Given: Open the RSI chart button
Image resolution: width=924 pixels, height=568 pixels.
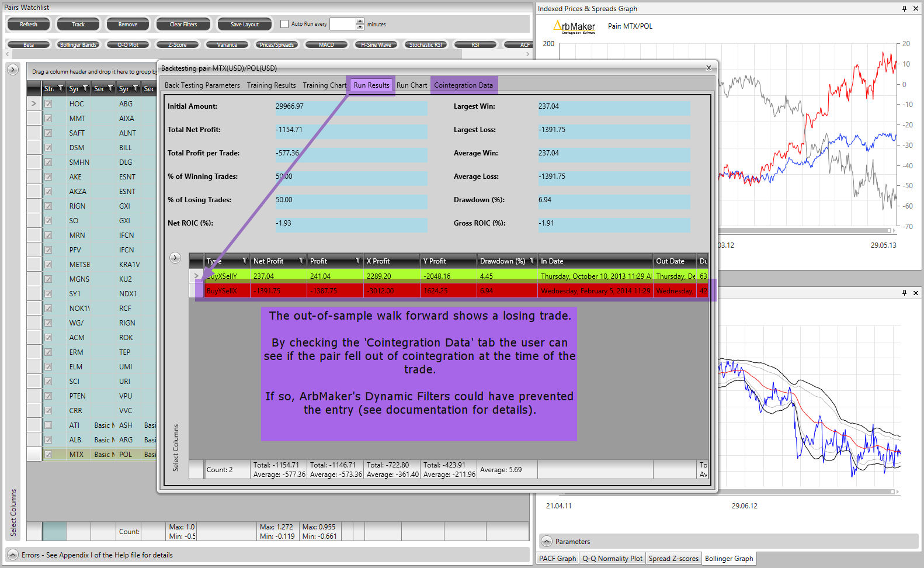Looking at the screenshot, I should click(475, 45).
